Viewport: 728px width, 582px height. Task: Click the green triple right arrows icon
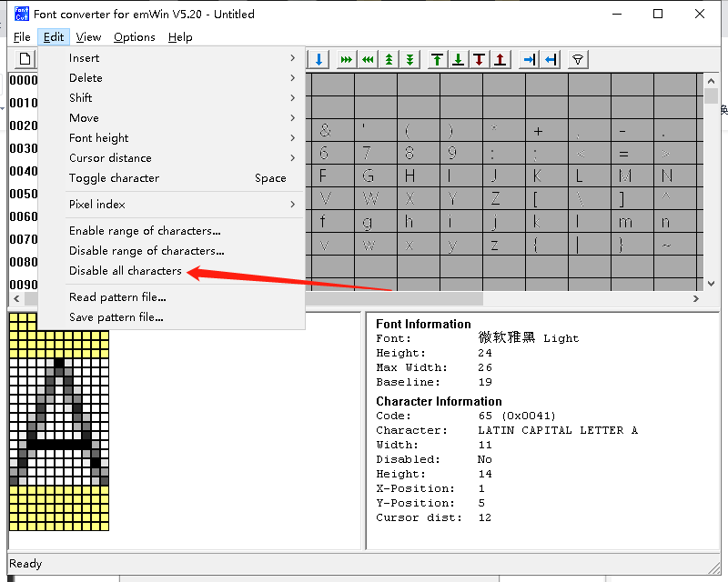pos(347,60)
